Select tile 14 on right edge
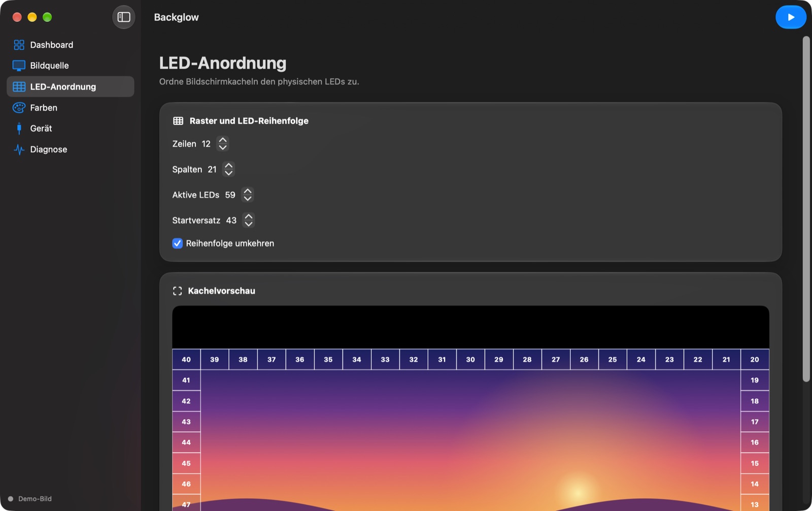The height and width of the screenshot is (511, 812). [x=755, y=484]
